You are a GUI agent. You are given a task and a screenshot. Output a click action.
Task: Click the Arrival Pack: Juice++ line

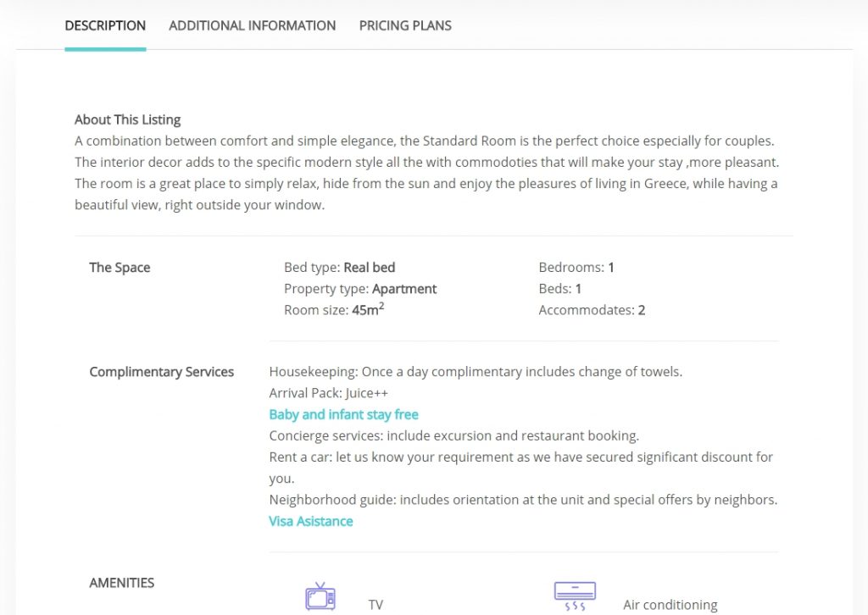tap(329, 393)
